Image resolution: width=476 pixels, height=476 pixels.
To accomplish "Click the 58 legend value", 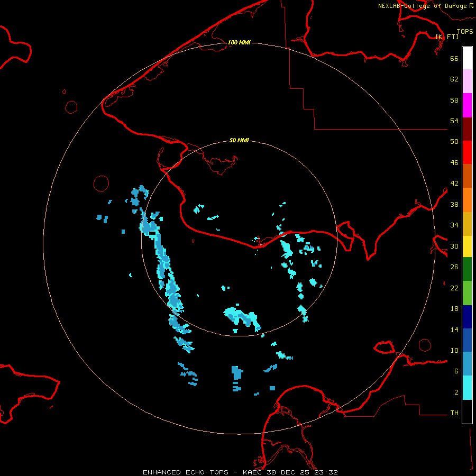I will [454, 100].
